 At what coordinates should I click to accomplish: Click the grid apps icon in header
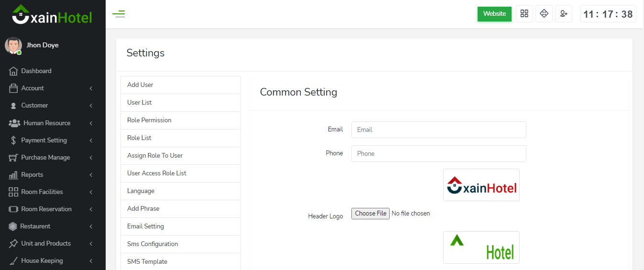pyautogui.click(x=524, y=14)
